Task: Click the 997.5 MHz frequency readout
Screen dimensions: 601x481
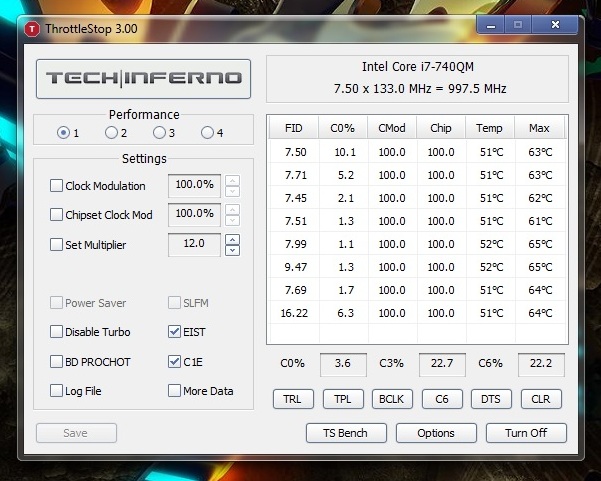Action: (477, 89)
